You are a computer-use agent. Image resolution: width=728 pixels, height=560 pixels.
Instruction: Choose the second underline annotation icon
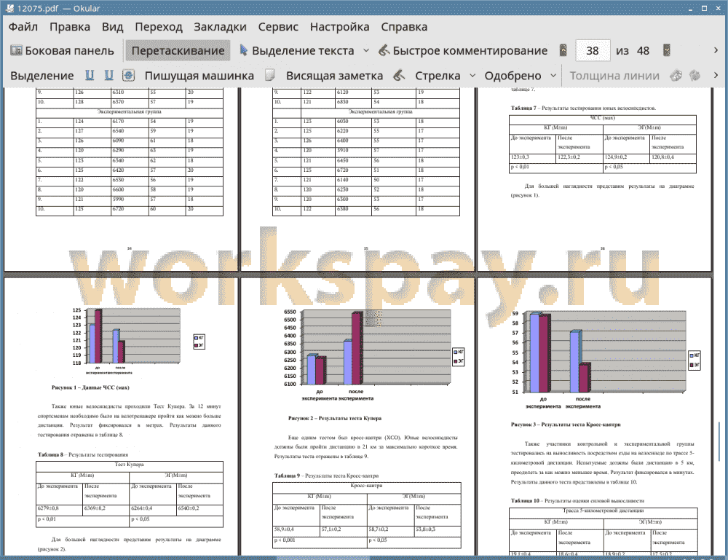108,75
